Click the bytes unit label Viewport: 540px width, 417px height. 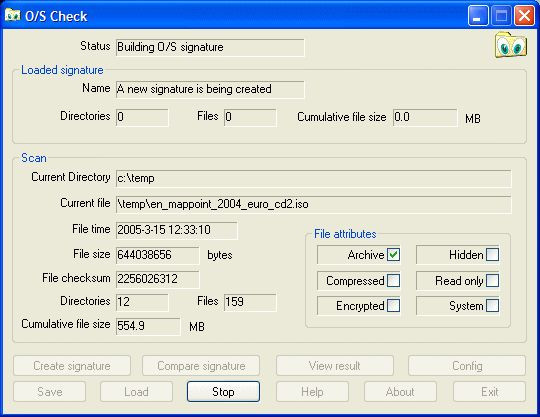[220, 256]
